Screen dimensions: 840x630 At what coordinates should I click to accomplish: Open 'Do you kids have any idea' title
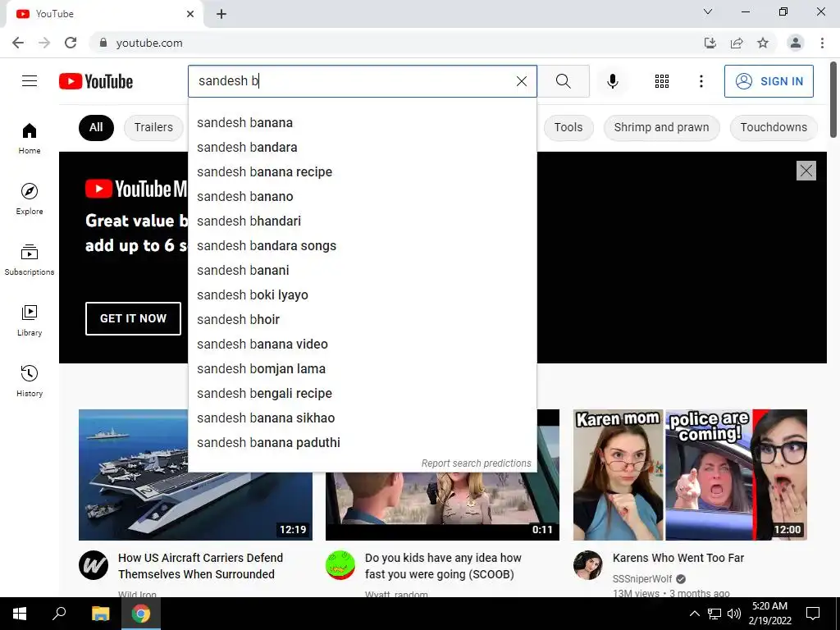pyautogui.click(x=443, y=566)
